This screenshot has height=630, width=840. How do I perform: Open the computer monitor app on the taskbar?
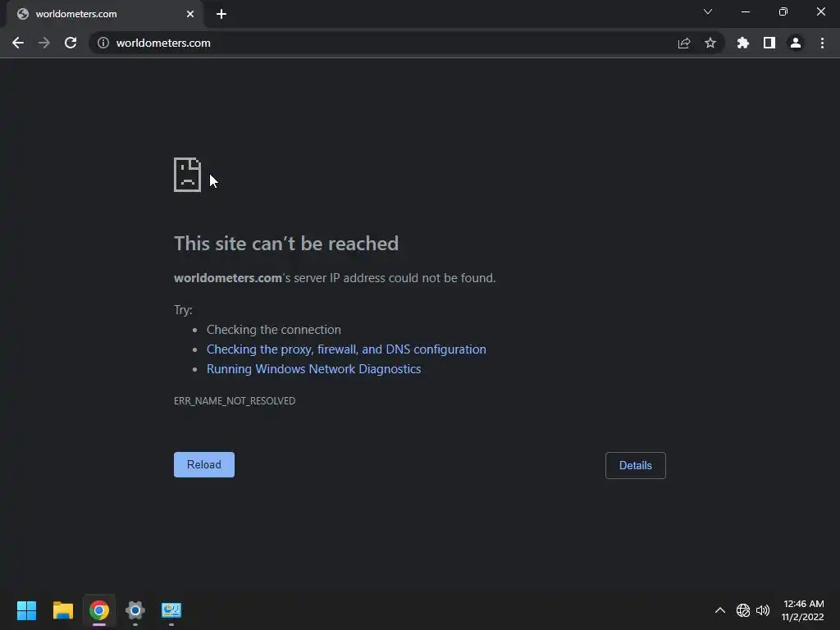tap(171, 610)
